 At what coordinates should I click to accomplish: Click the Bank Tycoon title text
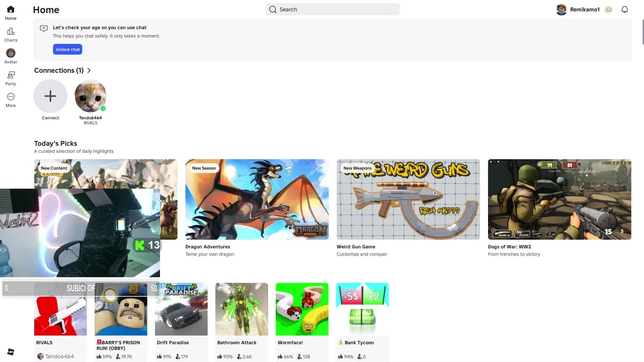pos(359,343)
